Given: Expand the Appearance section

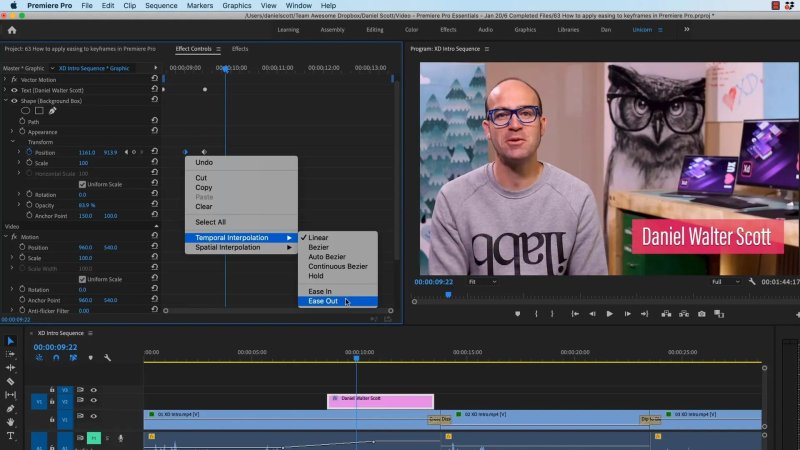Looking at the screenshot, I should 12,132.
